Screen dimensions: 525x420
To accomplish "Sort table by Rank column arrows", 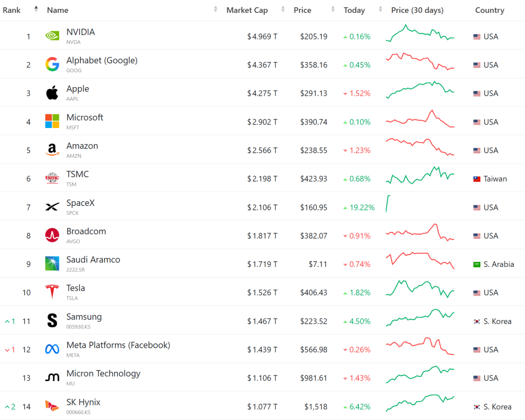I will [x=36, y=9].
